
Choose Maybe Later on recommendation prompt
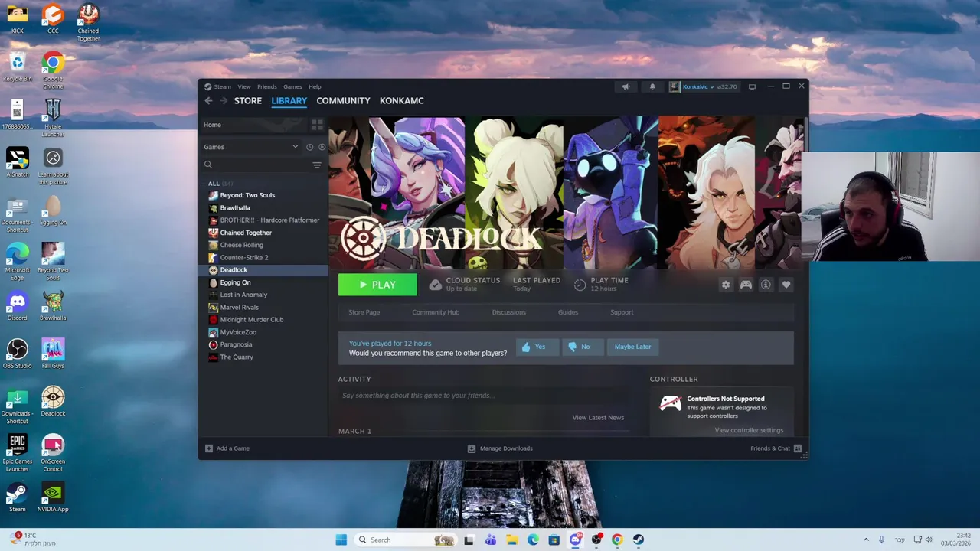click(x=632, y=347)
